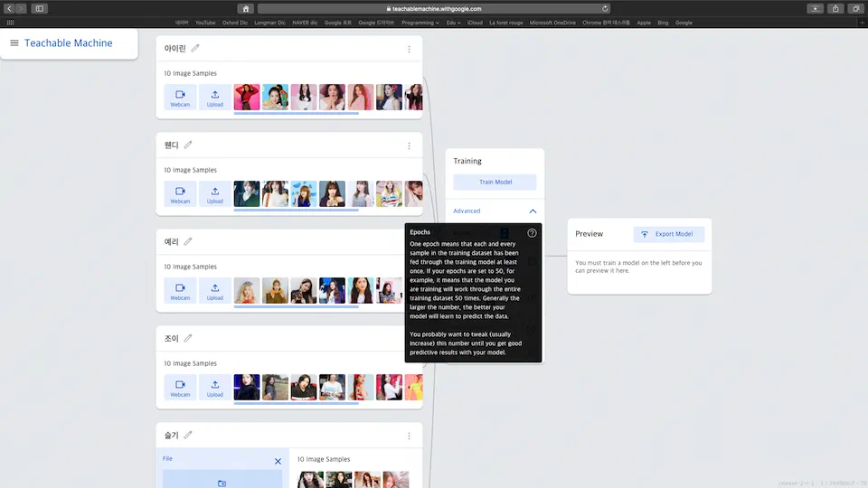
Task: Open the Edu bookmarks folder dropdown
Action: (453, 23)
